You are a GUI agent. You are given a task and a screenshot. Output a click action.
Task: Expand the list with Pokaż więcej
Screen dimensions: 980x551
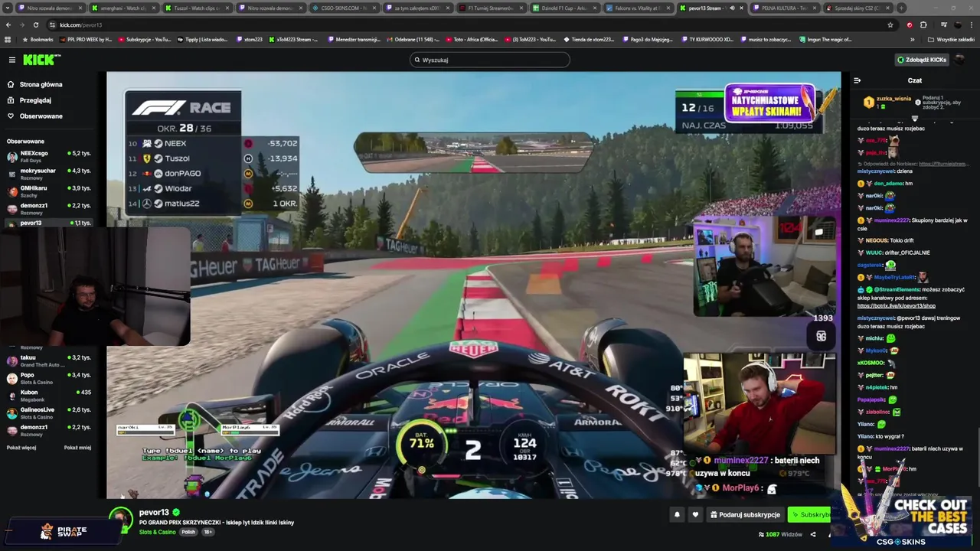[21, 448]
